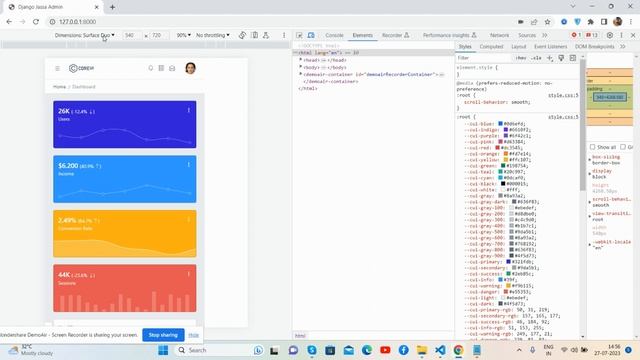Open a new browser tab
Viewport: 640px width, 360px height.
[112, 7]
